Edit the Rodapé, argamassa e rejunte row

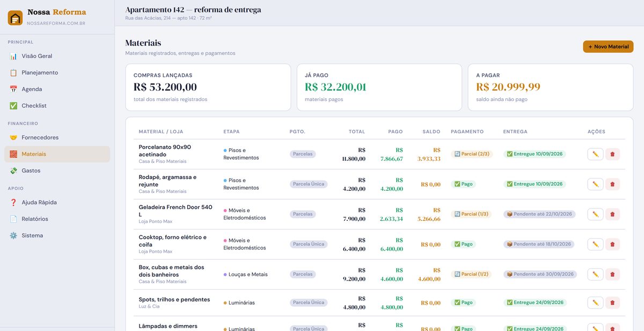coord(595,184)
